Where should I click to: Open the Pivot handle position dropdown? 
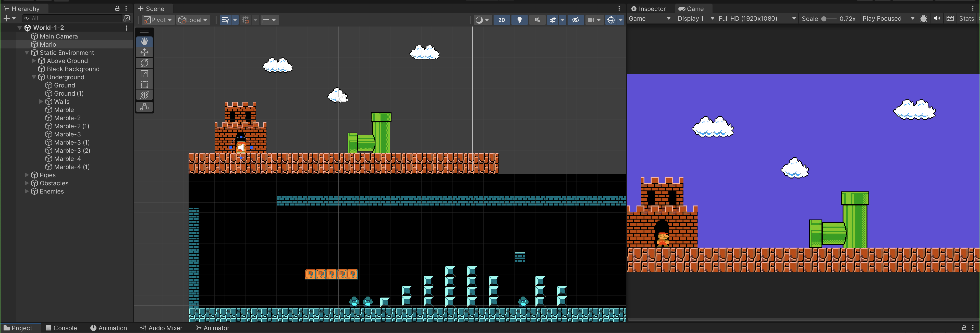(158, 20)
